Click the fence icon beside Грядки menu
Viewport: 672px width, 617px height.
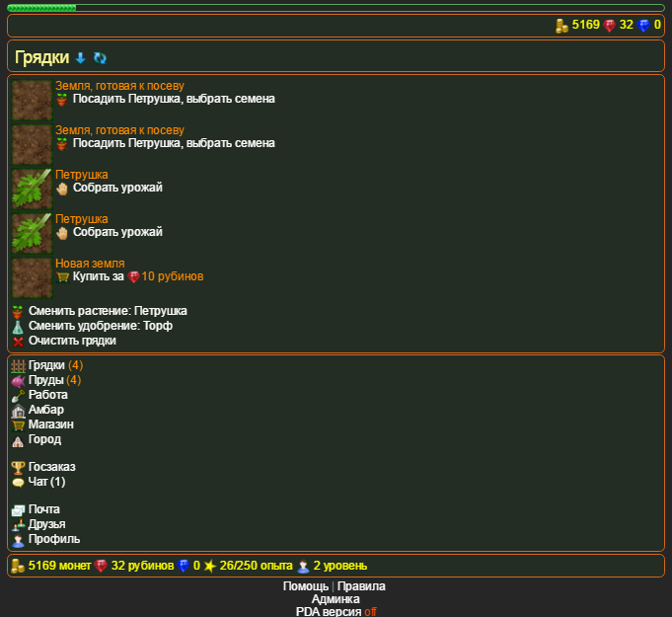pos(18,366)
